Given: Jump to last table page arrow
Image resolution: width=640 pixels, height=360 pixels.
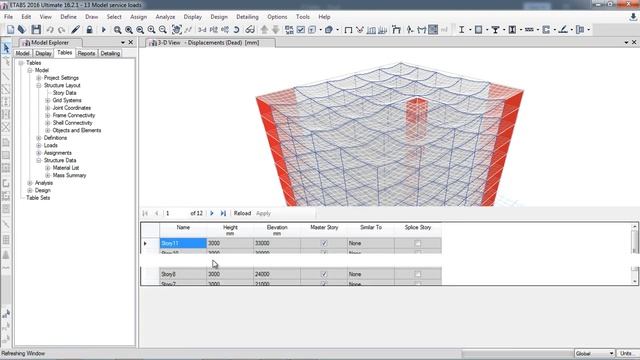Looking at the screenshot, I should tap(223, 213).
